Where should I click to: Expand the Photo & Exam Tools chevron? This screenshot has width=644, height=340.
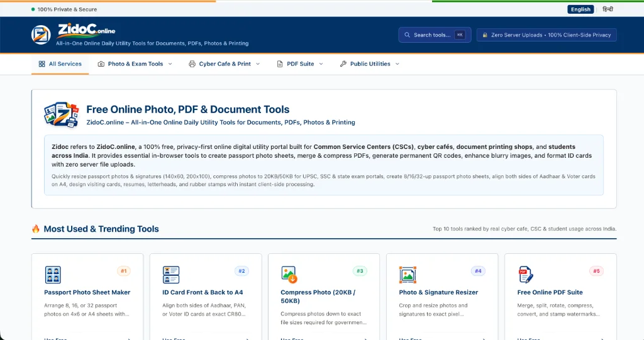tap(170, 64)
